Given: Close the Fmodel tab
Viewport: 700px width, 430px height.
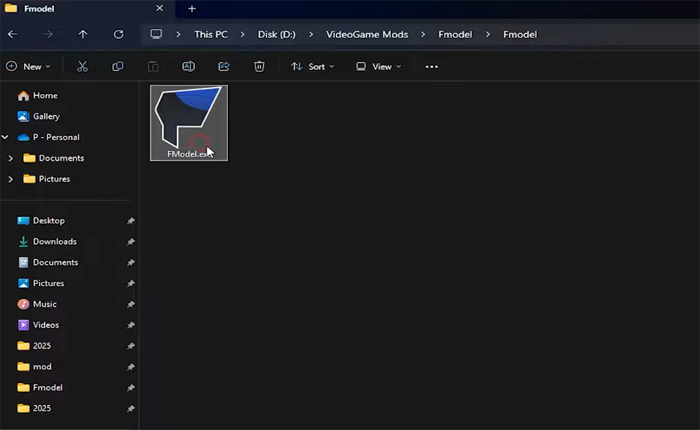Looking at the screenshot, I should (x=159, y=8).
